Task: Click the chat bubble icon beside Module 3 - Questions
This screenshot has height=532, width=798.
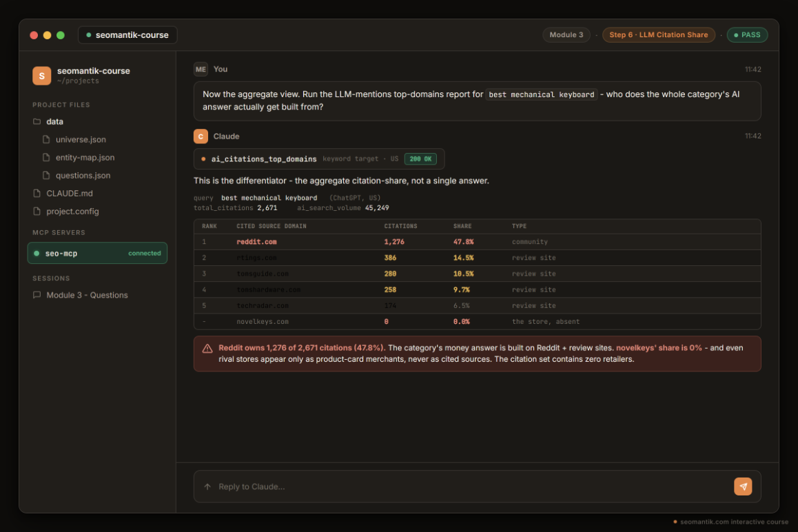Action: 37,295
